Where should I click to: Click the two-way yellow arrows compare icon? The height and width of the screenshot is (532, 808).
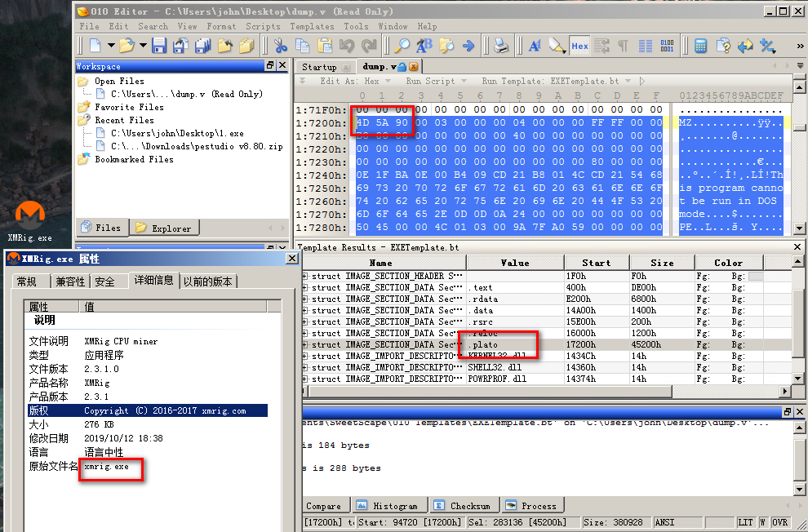click(x=745, y=46)
